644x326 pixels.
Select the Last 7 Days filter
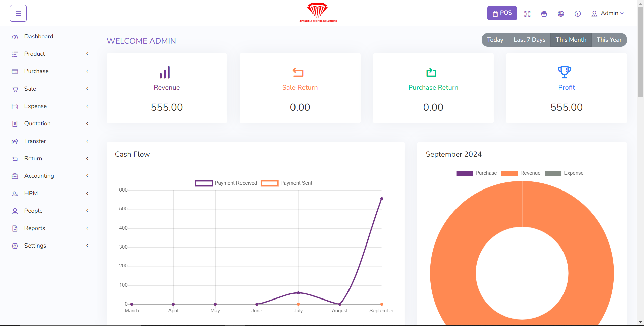pyautogui.click(x=529, y=40)
